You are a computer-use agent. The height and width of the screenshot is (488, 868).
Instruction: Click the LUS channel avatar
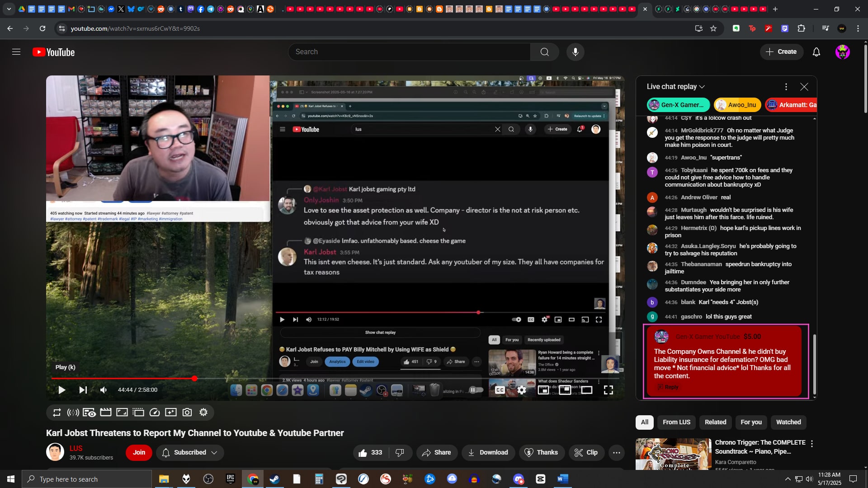(x=55, y=452)
